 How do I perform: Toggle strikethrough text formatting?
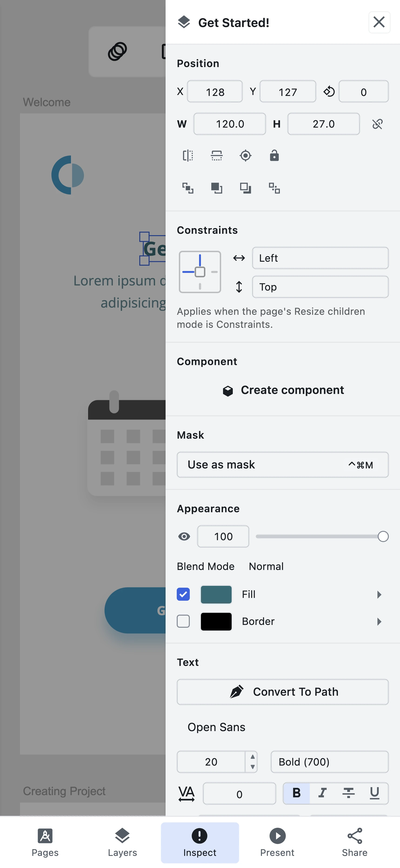[348, 793]
